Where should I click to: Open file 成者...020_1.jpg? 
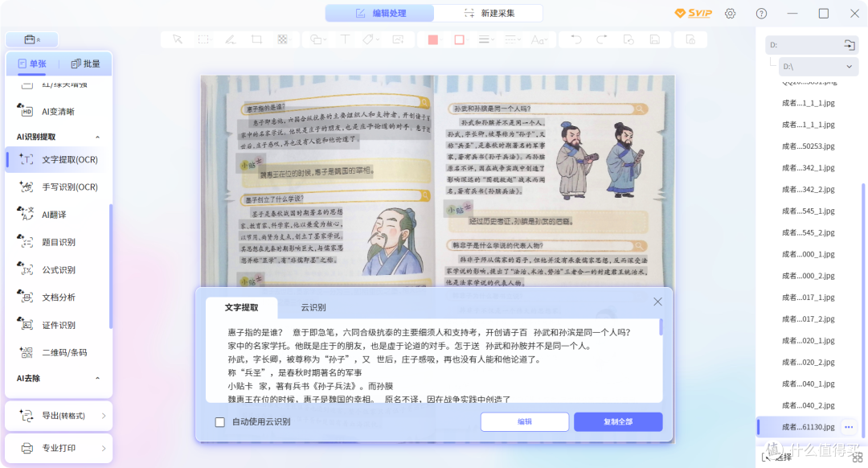pos(809,341)
